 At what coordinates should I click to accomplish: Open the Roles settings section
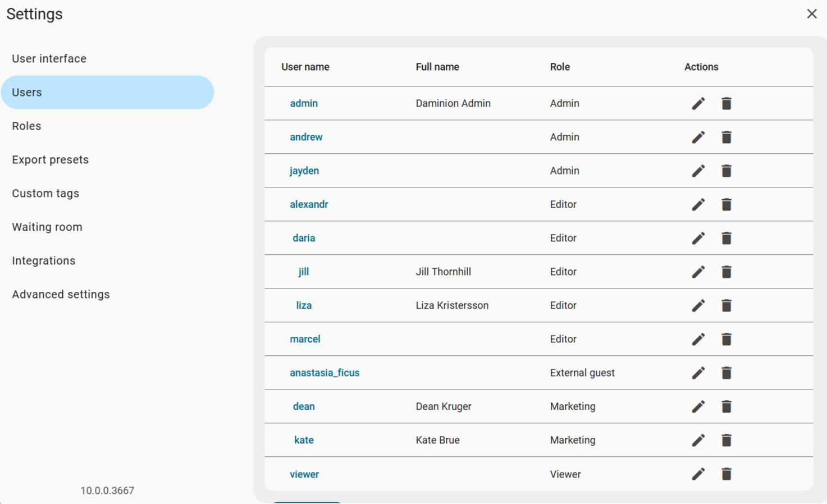click(26, 126)
